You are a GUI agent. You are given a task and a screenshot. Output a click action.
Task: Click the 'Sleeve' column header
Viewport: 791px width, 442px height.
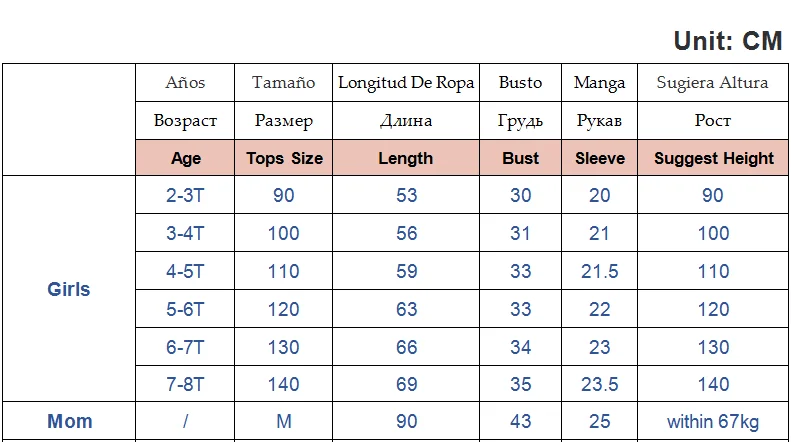click(600, 158)
